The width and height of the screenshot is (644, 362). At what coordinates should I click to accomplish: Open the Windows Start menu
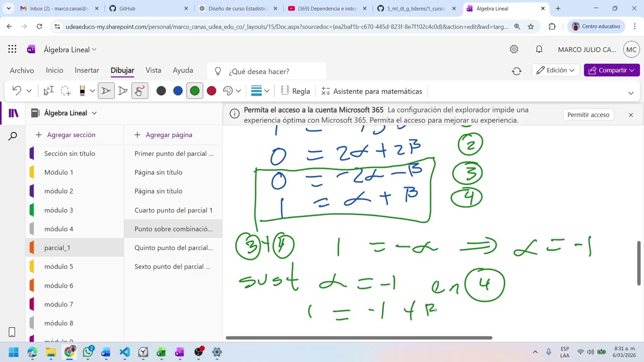coord(14,352)
